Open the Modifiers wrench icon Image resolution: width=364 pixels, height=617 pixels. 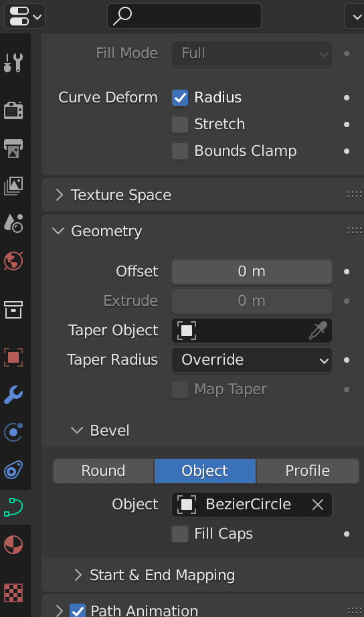pyautogui.click(x=13, y=395)
